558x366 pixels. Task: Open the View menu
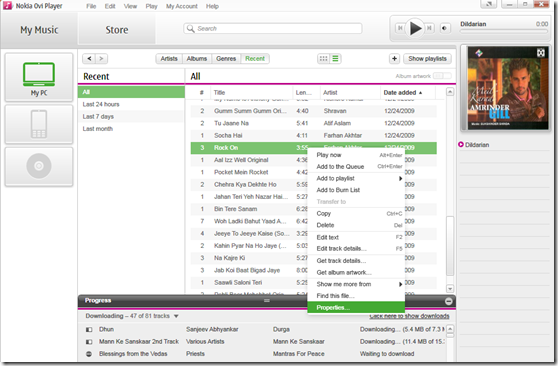click(x=130, y=6)
